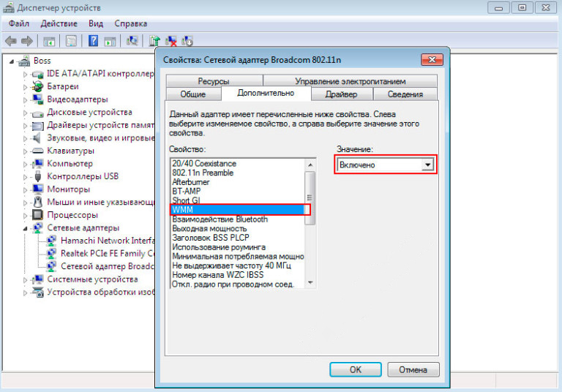This screenshot has height=392, width=562.
Task: Switch to the Драйвер tab
Action: (341, 94)
